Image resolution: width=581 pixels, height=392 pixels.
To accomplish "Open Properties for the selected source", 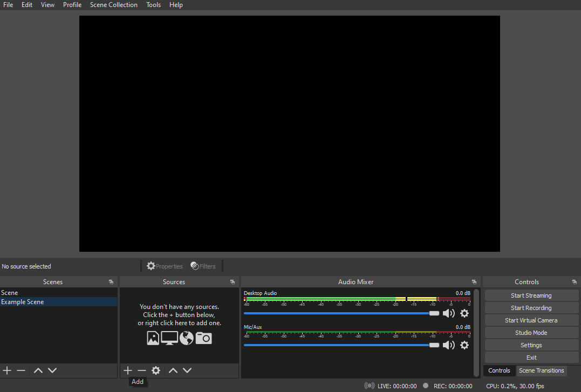I will coord(165,266).
